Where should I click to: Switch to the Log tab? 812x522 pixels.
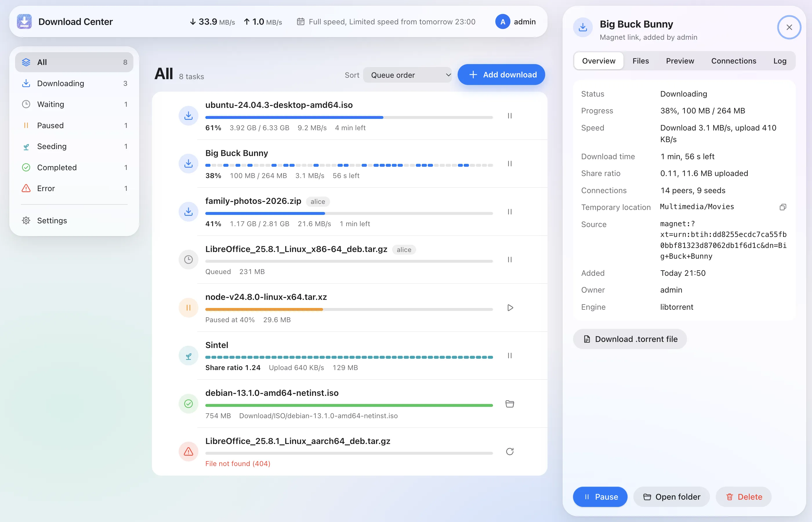[x=780, y=61]
